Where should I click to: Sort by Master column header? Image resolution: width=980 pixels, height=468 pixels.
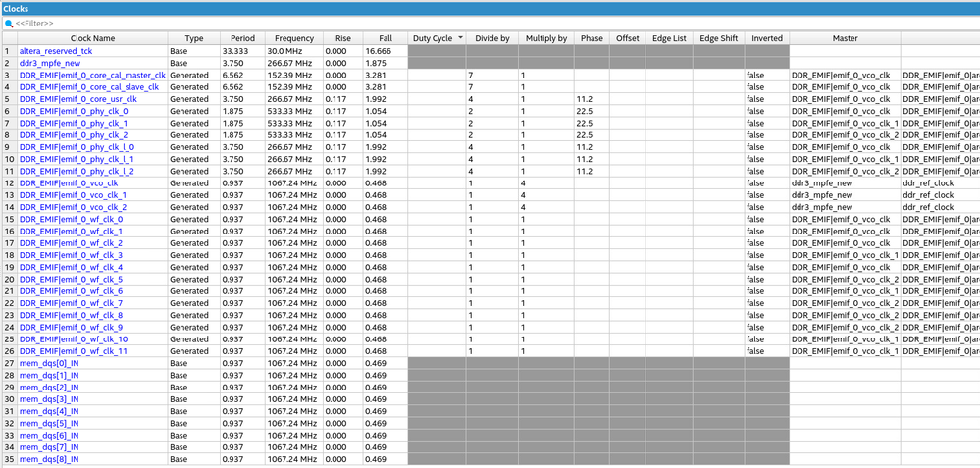(x=845, y=38)
